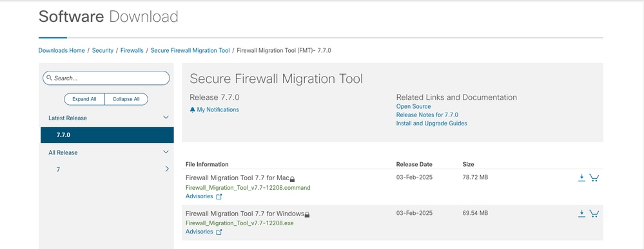Click the 78.72 MB size value
Image resolution: width=644 pixels, height=249 pixels.
click(x=475, y=177)
